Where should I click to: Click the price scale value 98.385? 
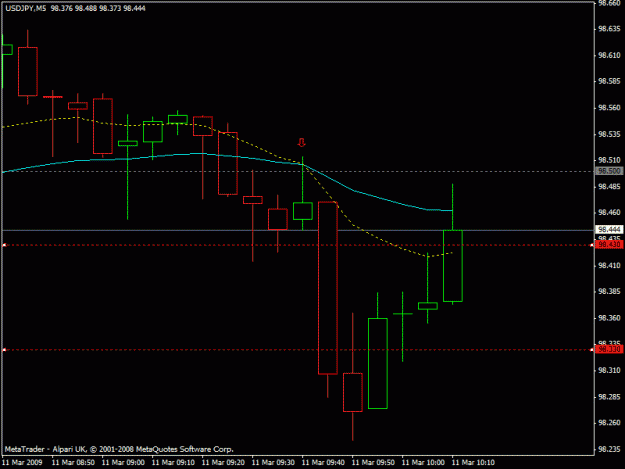click(x=609, y=291)
